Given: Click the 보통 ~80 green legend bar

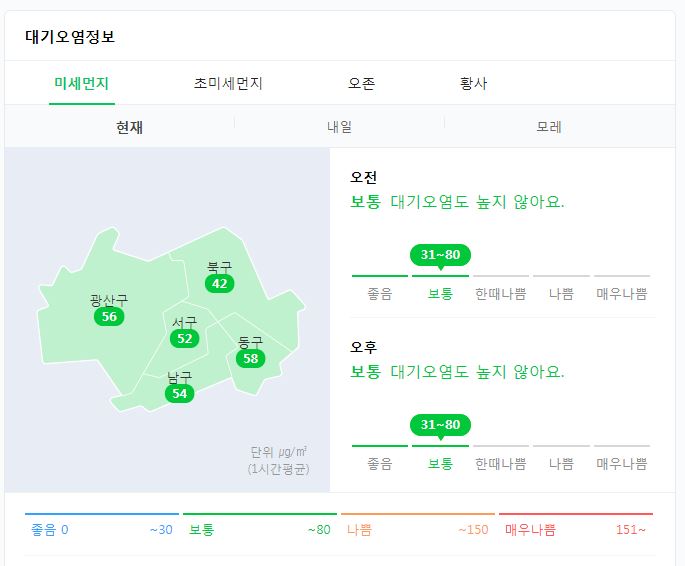Looking at the screenshot, I should [x=260, y=526].
